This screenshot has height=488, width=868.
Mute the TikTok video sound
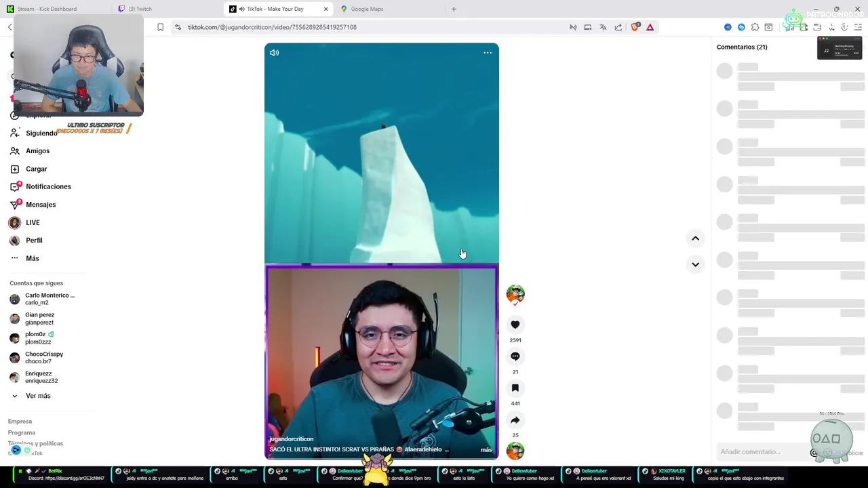(x=274, y=53)
